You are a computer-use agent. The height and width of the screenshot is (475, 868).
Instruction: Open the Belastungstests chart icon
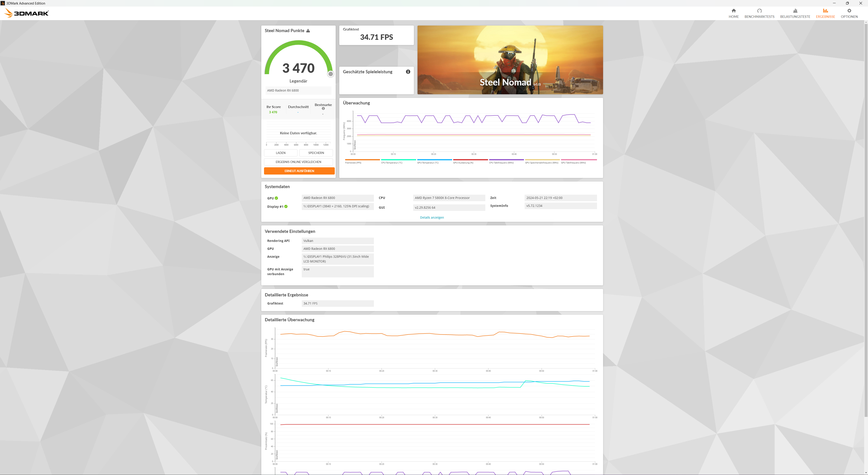[x=795, y=11]
